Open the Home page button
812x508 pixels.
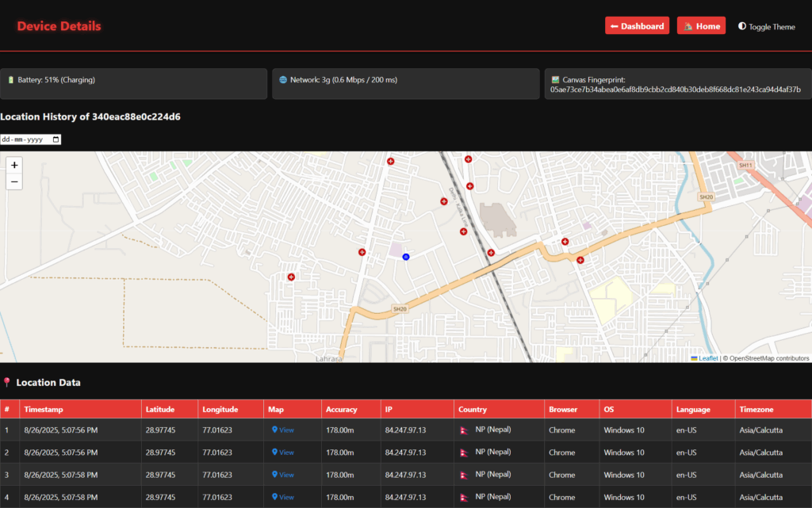(701, 26)
